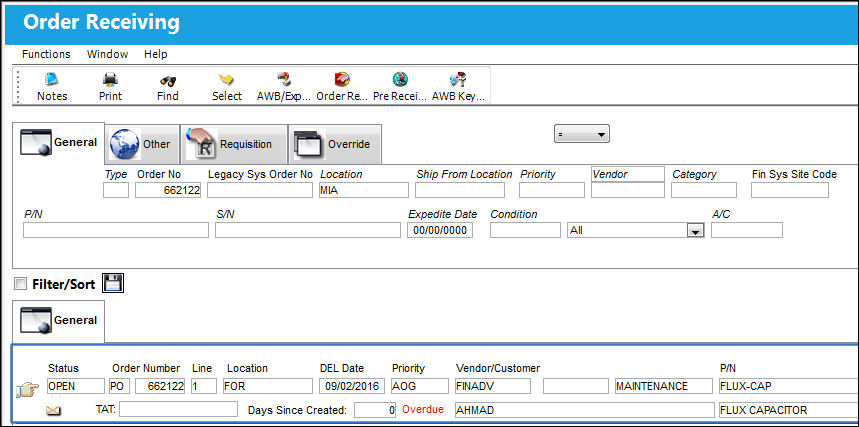
Task: Click the AHMAD name cell
Action: 585,410
